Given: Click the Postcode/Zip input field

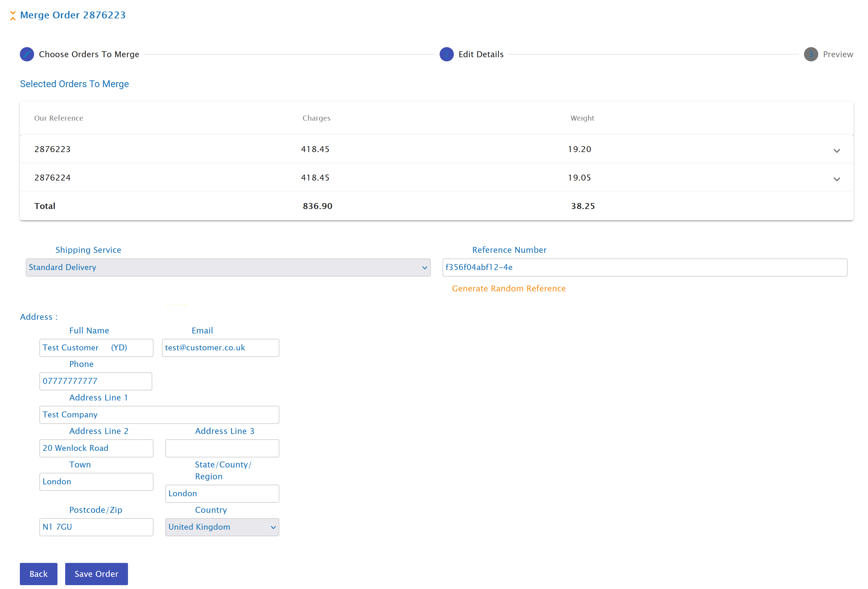Looking at the screenshot, I should [x=96, y=526].
